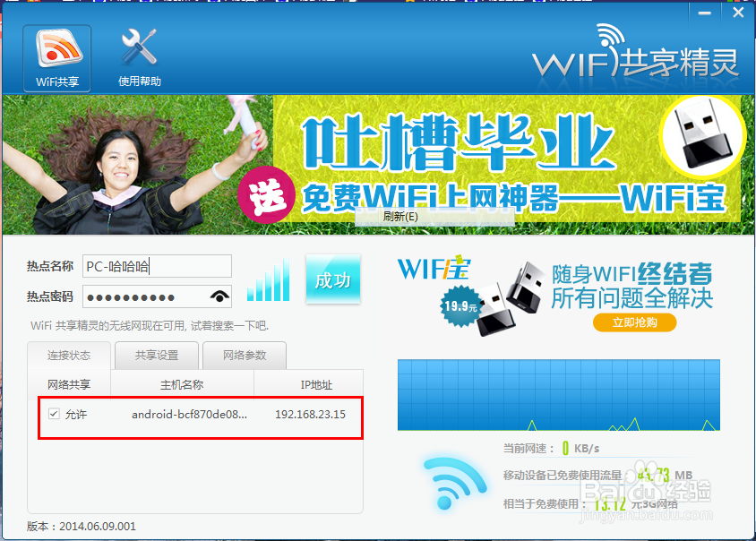Image resolution: width=756 pixels, height=541 pixels.
Task: Click the 主机名称 column header
Action: click(x=182, y=384)
